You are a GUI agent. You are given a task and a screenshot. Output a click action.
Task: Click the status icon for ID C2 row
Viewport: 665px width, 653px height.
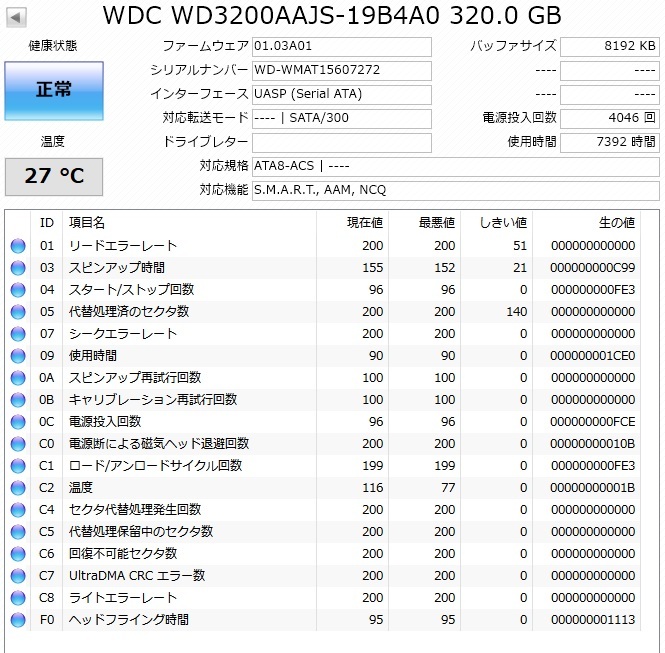point(18,488)
